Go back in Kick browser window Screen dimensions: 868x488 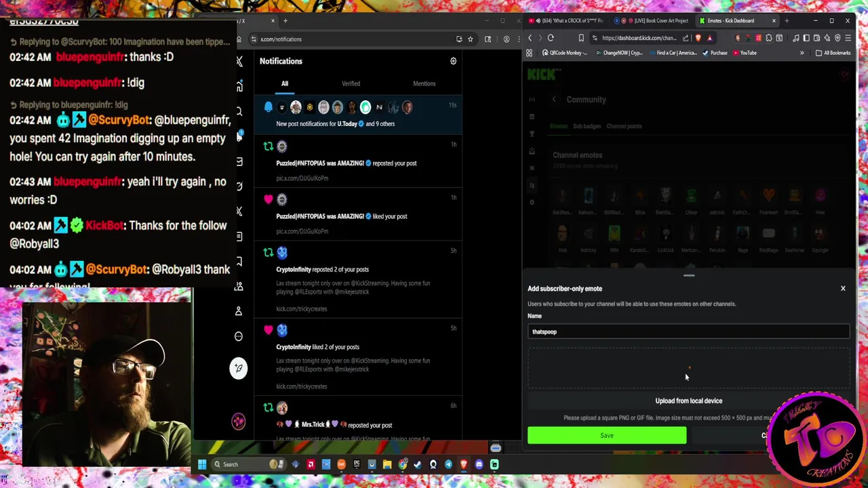pos(530,38)
